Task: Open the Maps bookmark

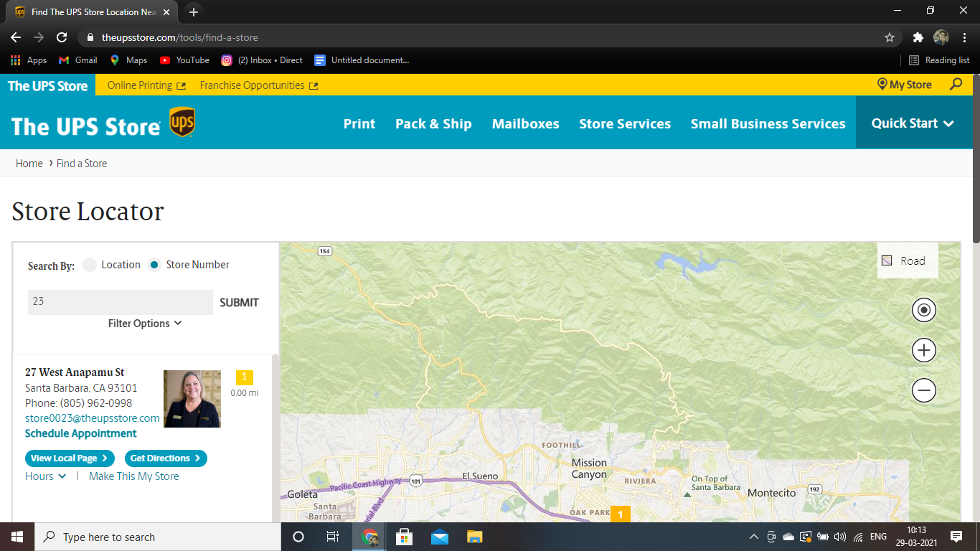Action: [128, 60]
